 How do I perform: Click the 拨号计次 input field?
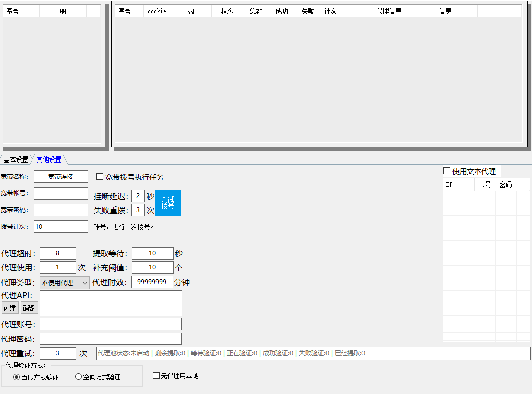pyautogui.click(x=61, y=227)
